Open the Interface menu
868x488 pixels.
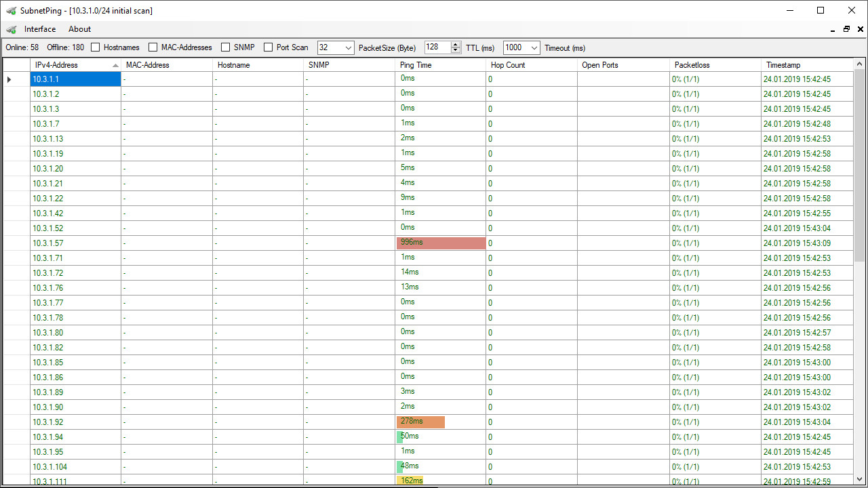pos(40,29)
